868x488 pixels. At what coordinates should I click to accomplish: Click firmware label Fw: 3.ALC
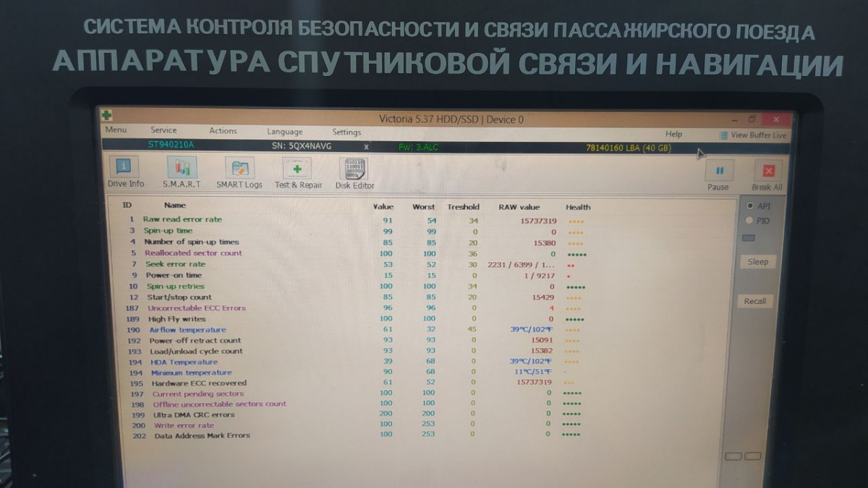coord(419,147)
